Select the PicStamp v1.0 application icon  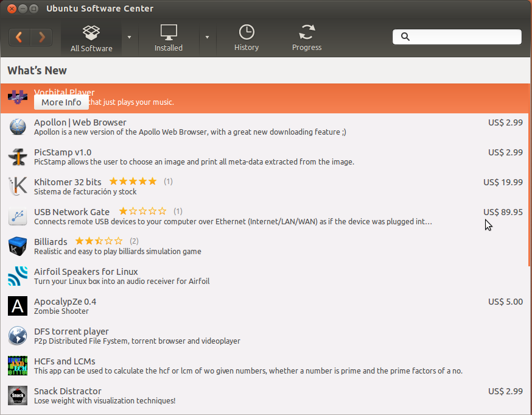pos(18,157)
